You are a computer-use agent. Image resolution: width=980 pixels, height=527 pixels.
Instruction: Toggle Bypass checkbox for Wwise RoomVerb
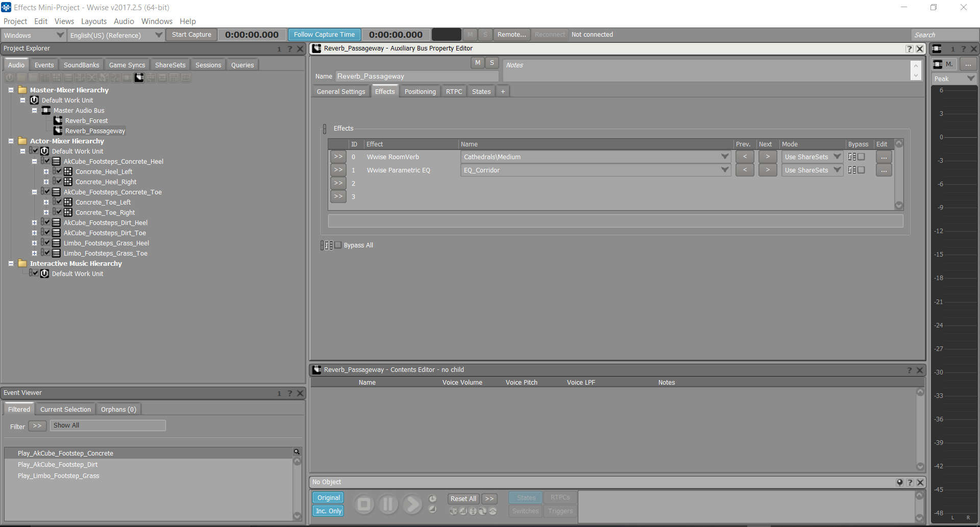click(861, 157)
